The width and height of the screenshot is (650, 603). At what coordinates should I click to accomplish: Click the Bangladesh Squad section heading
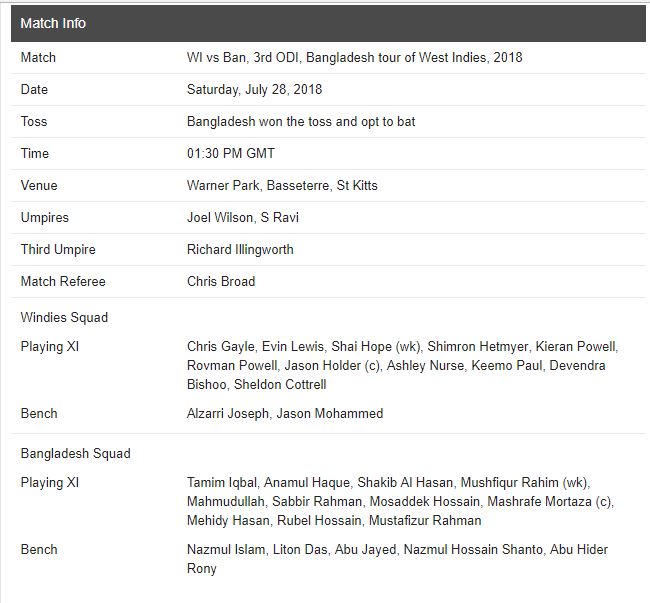[x=75, y=454]
